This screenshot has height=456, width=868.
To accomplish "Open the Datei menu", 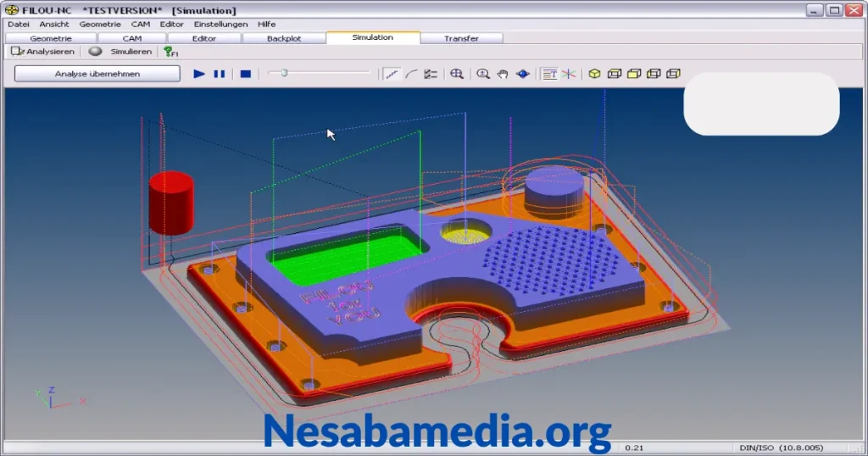I will 19,25.
